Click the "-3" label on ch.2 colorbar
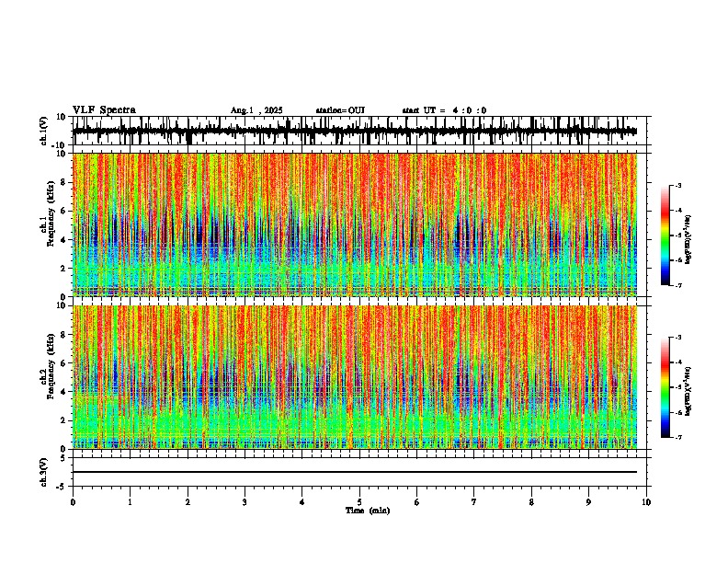Viewport: 728px width, 563px height. coord(677,338)
